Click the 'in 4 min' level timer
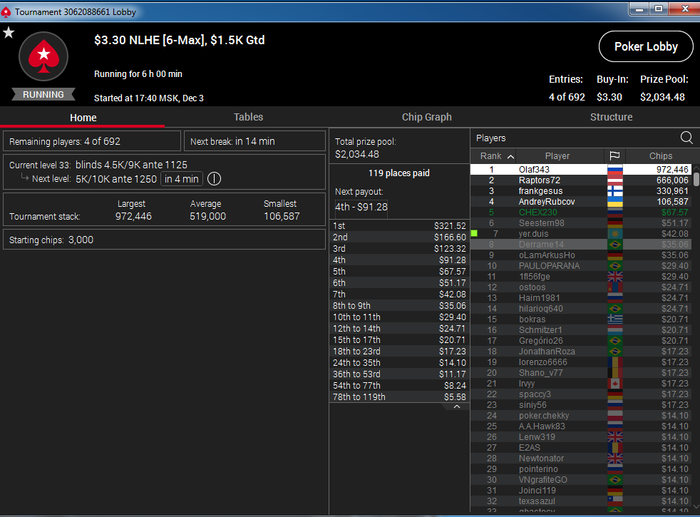This screenshot has height=517, width=700. tap(181, 179)
